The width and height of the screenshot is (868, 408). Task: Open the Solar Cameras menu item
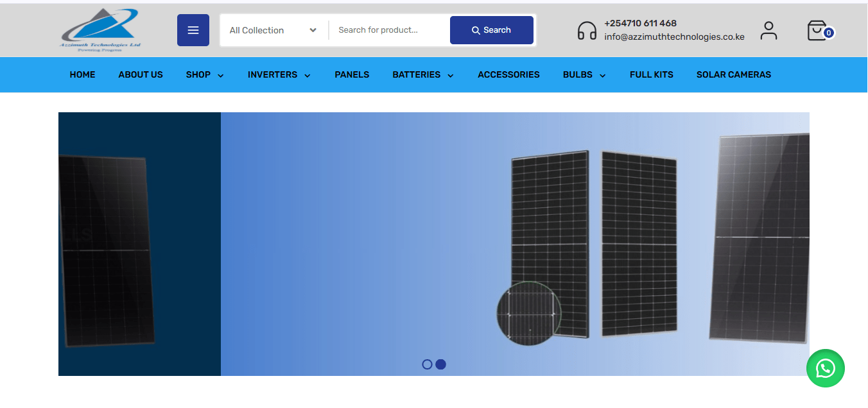(734, 74)
